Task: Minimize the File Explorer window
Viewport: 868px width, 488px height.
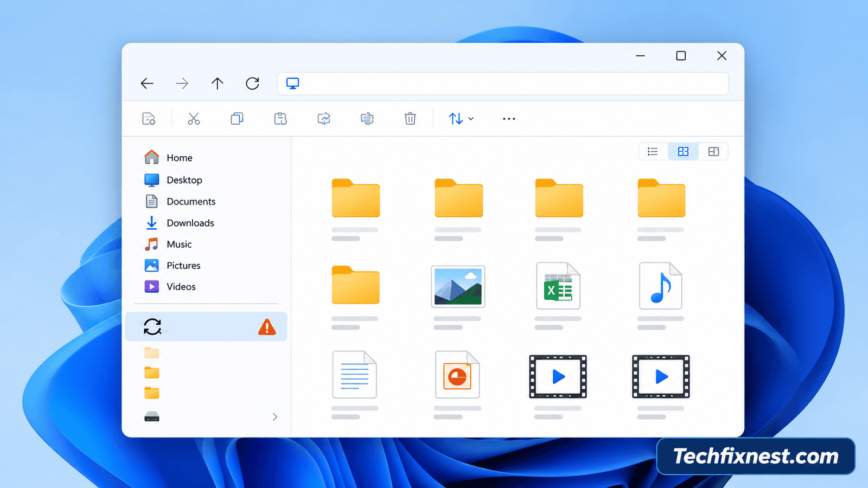Action: pyautogui.click(x=640, y=56)
